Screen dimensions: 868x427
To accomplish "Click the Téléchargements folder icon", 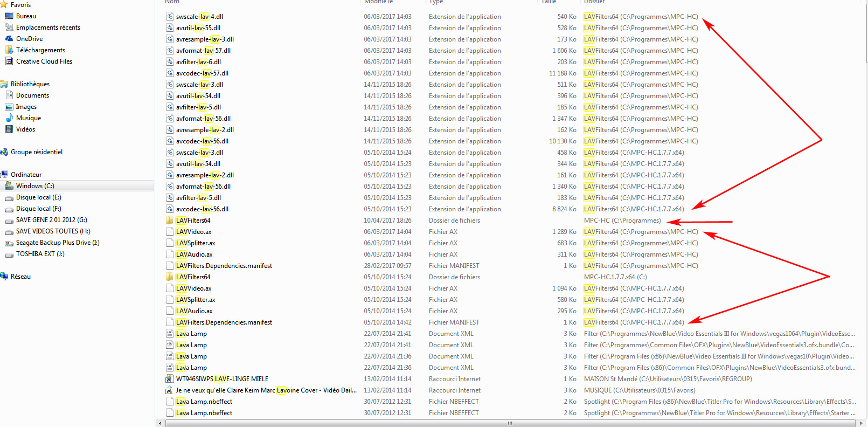I will tap(9, 50).
